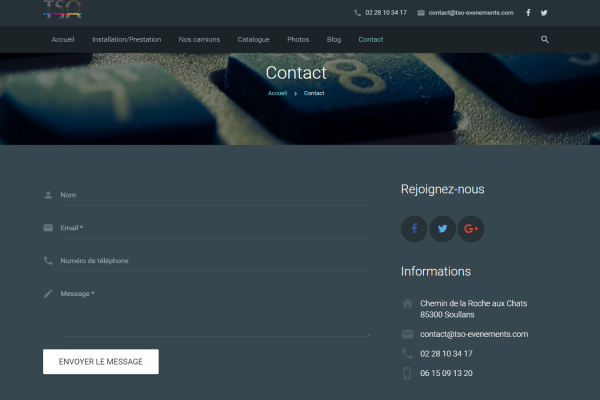
Task: Select Catalogue in navigation bar
Action: (x=253, y=39)
